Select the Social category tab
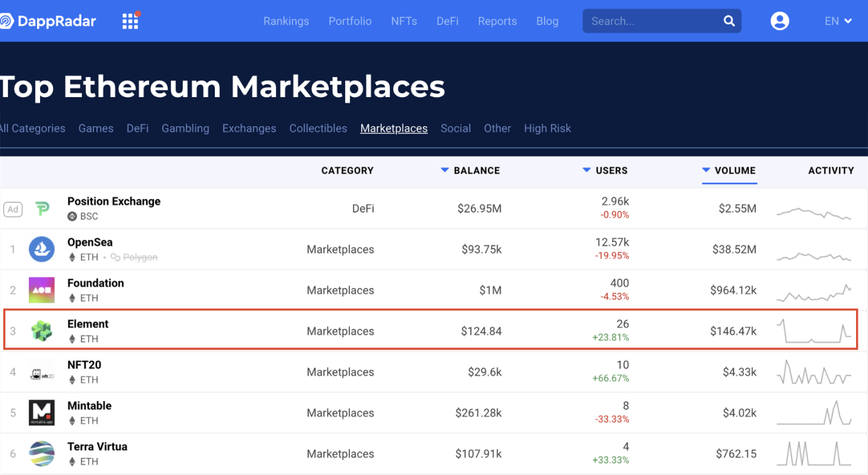The height and width of the screenshot is (475, 868). [x=456, y=128]
